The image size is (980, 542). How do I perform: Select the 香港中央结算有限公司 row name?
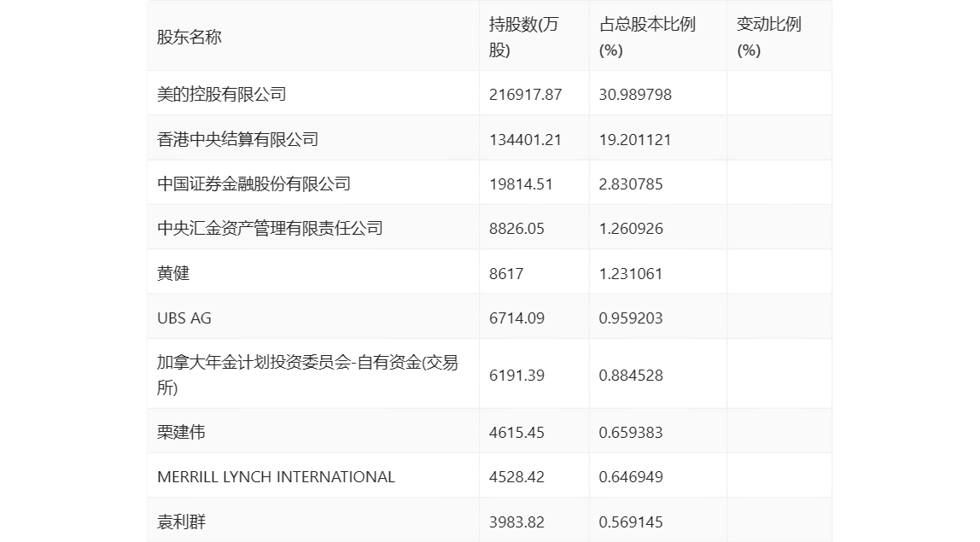(238, 139)
